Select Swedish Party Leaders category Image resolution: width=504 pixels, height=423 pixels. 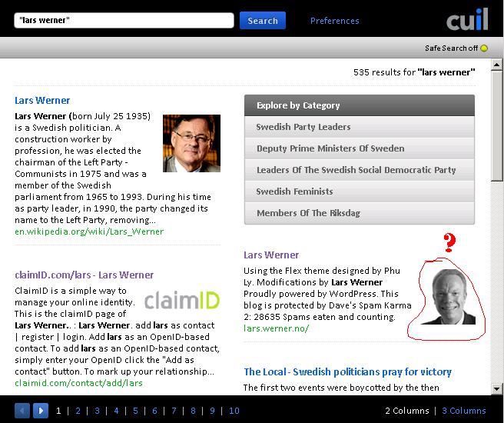(360, 127)
